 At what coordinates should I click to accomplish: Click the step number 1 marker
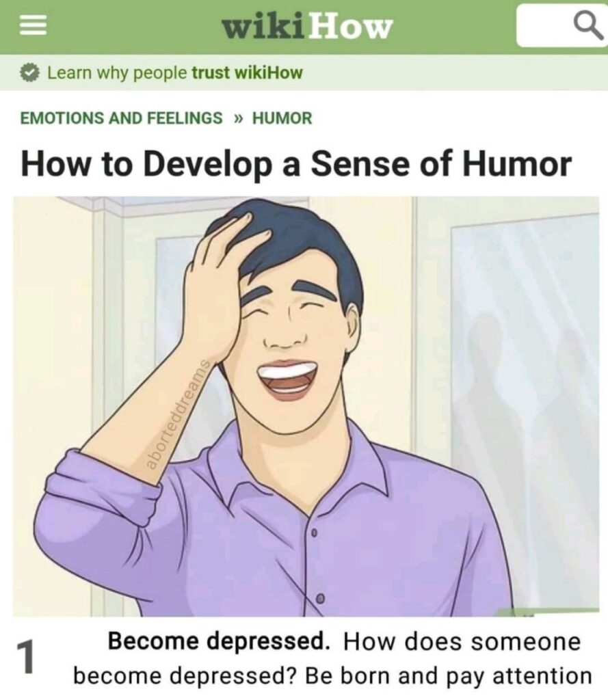pyautogui.click(x=25, y=657)
